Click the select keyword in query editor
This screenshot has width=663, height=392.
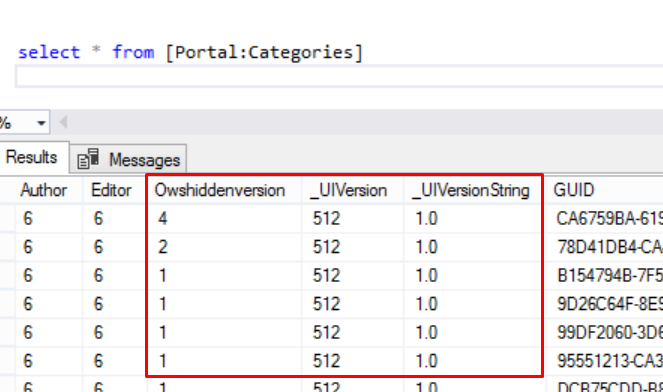[49, 52]
